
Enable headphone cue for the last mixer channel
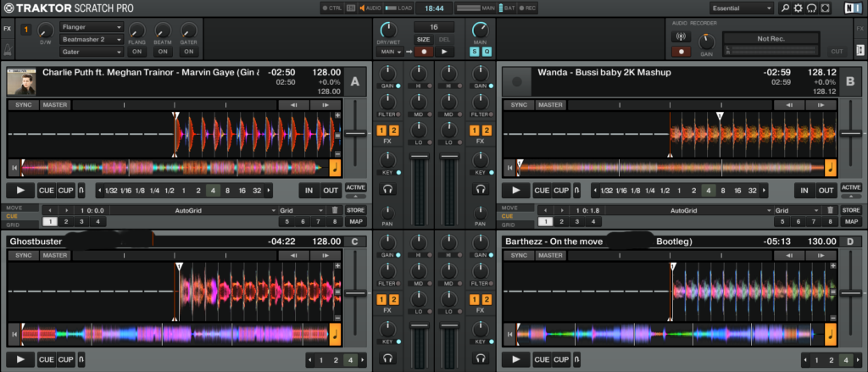480,189
